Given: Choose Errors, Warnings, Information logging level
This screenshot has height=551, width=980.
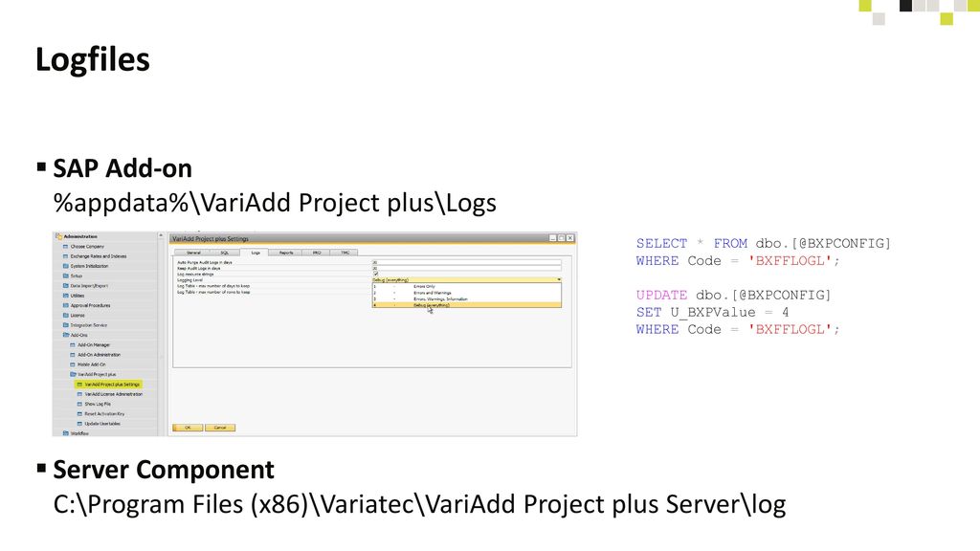Looking at the screenshot, I should [466, 298].
